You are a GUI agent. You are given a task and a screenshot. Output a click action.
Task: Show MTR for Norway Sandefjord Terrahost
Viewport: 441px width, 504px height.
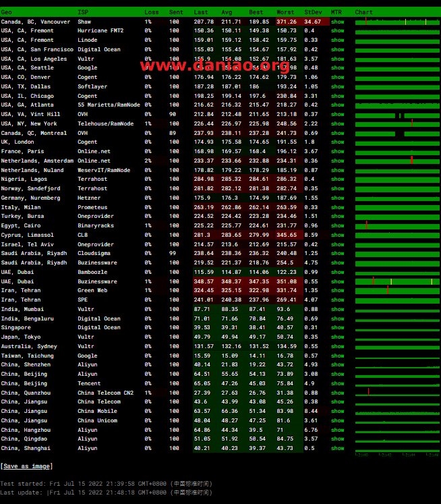(337, 188)
